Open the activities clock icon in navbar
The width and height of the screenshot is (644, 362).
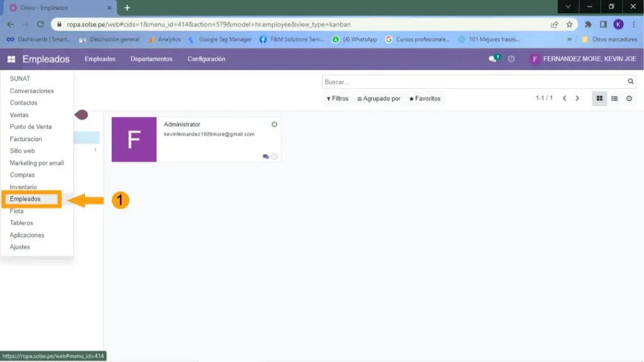[511, 59]
